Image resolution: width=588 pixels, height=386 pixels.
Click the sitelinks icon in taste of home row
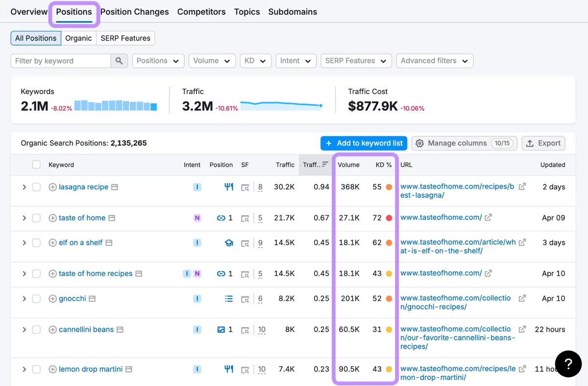pos(221,218)
